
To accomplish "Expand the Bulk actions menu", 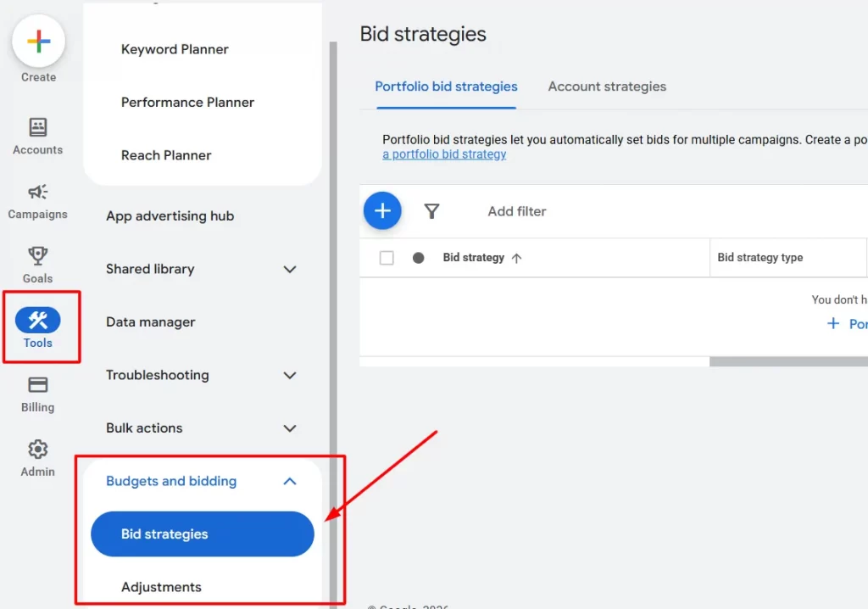I will pyautogui.click(x=291, y=428).
